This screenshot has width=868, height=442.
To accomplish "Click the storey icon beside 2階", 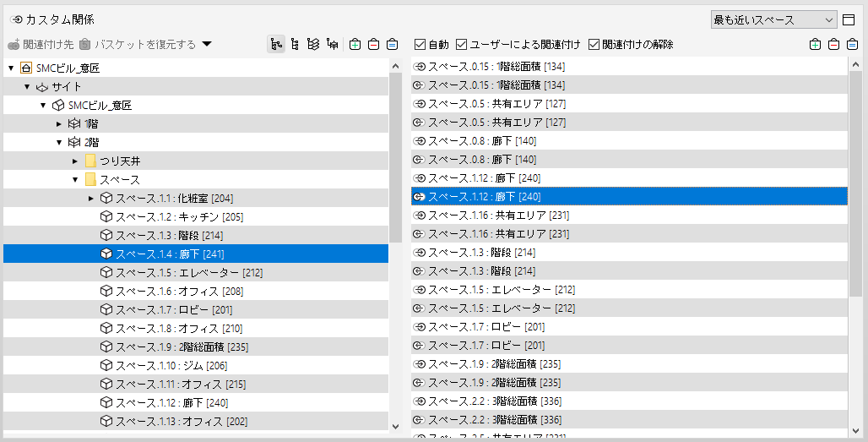I will [x=74, y=142].
